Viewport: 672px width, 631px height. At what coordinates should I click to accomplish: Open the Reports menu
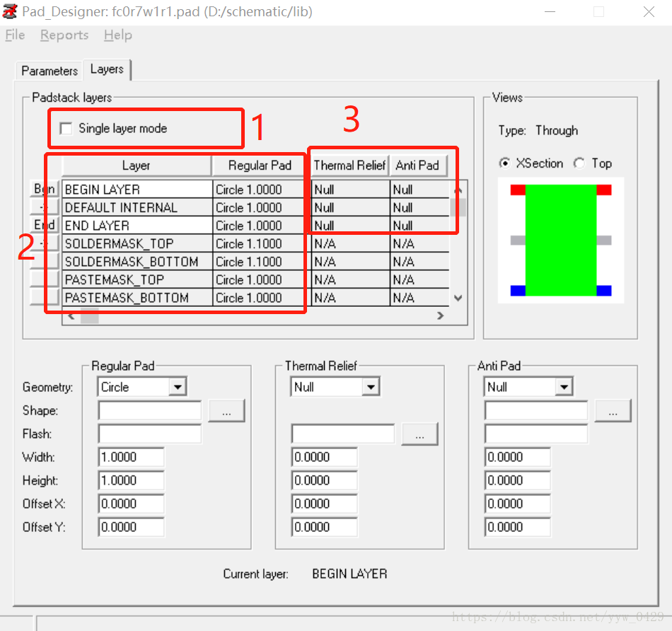[x=64, y=35]
